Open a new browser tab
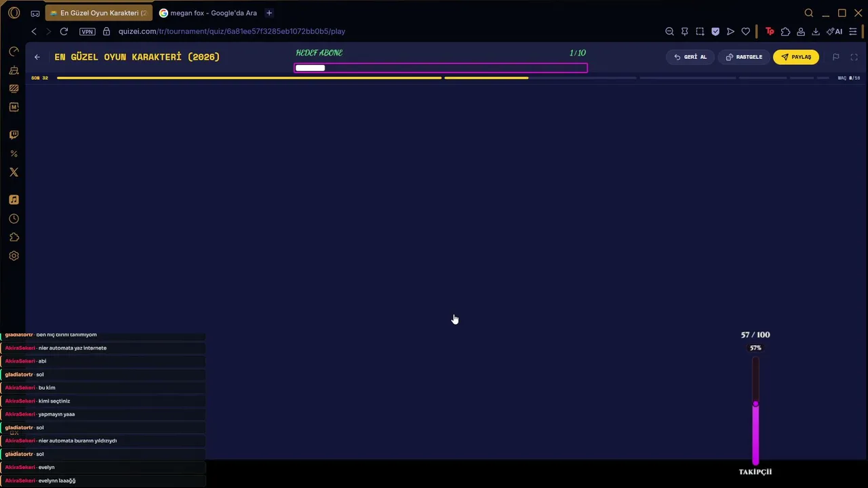 click(269, 13)
